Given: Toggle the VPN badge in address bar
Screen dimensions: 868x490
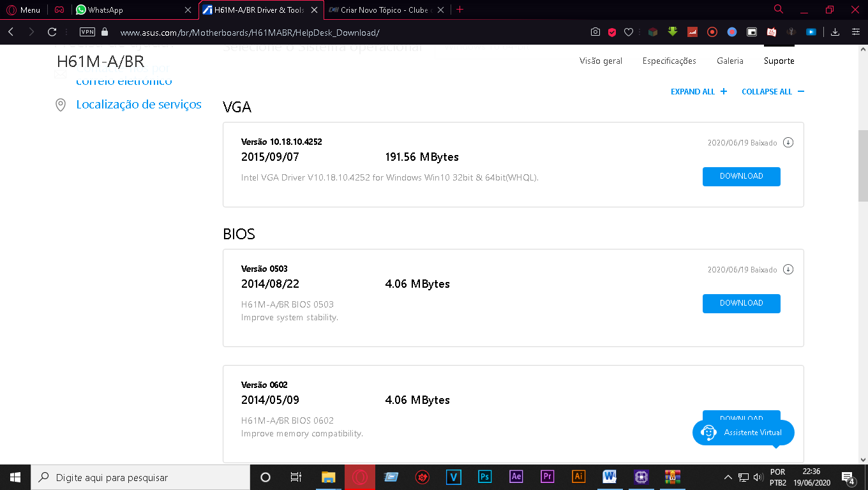Looking at the screenshot, I should point(87,32).
